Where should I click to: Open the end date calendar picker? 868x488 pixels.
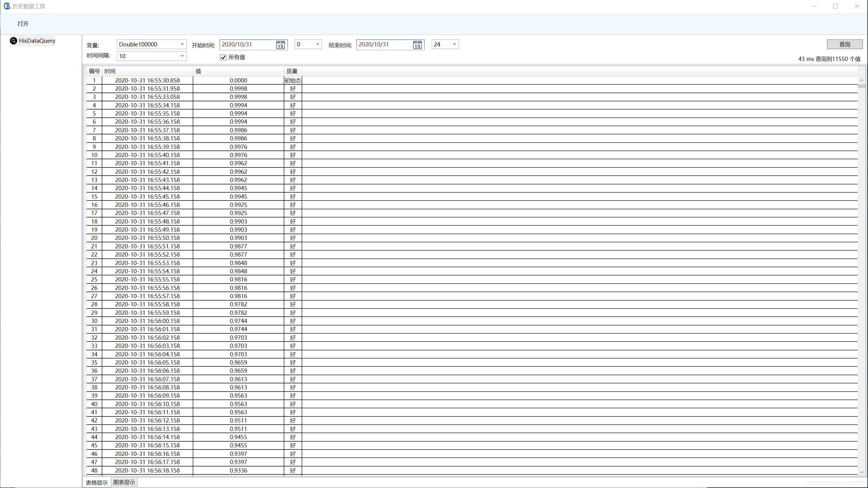coord(417,45)
